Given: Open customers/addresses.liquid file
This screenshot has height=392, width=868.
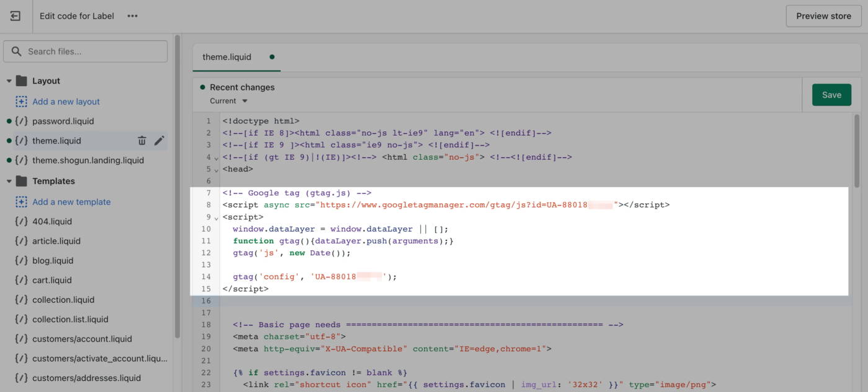Looking at the screenshot, I should tap(86, 378).
